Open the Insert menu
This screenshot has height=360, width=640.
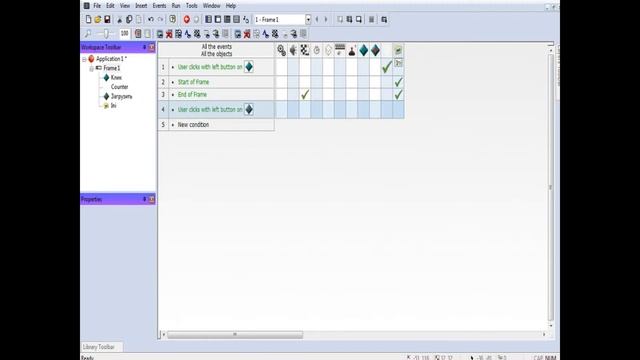(141, 6)
